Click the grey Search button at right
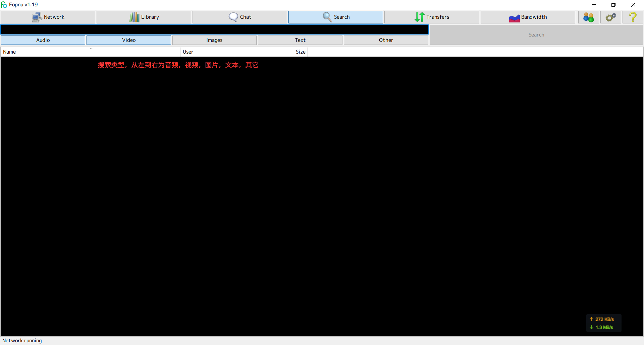 [x=536, y=35]
